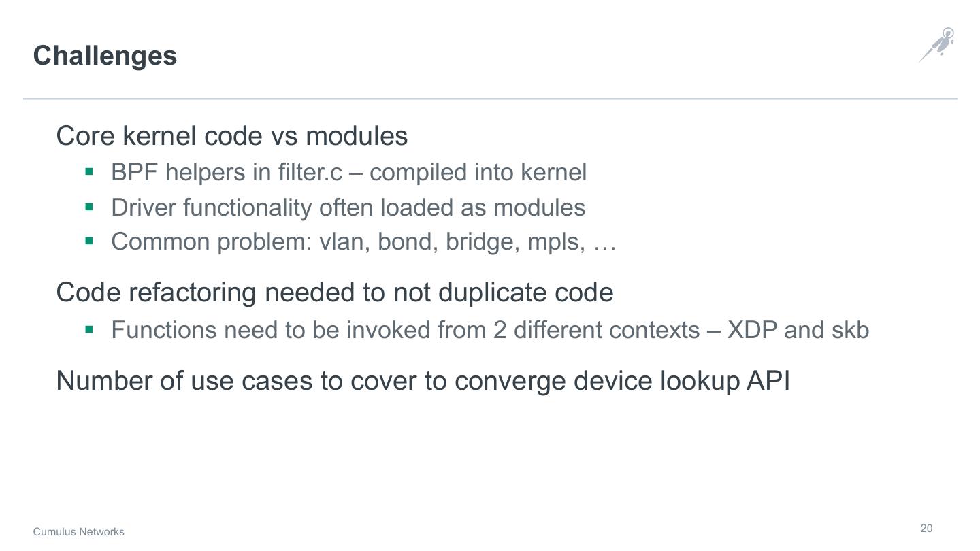Viewport: 980px width, 551px height.
Task: Click the green bullet beside 'Common problem'
Action: [88, 241]
